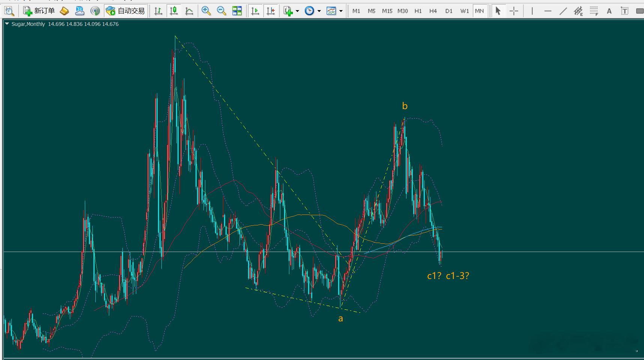This screenshot has height=360, width=644.
Task: Switch to the D1 daily timeframe
Action: click(x=449, y=11)
